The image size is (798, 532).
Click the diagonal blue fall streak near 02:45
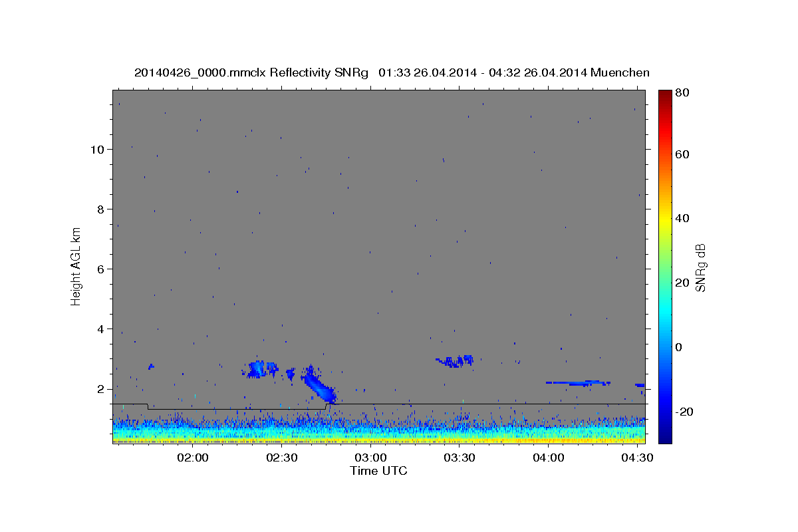click(x=319, y=388)
